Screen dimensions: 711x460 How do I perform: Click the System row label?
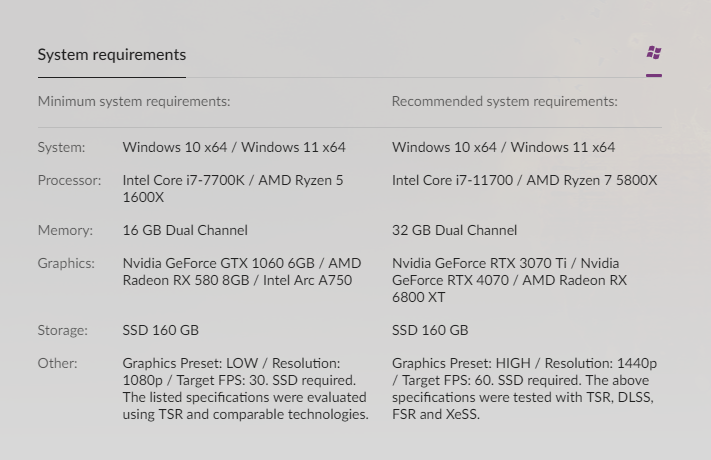[x=61, y=147]
